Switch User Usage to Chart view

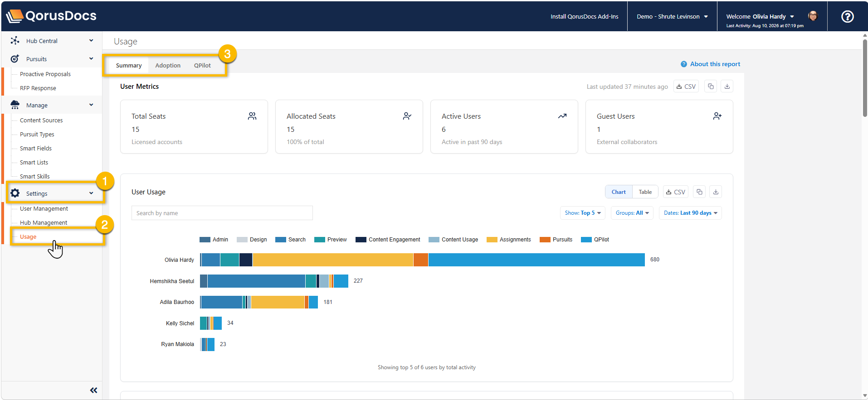coord(619,192)
